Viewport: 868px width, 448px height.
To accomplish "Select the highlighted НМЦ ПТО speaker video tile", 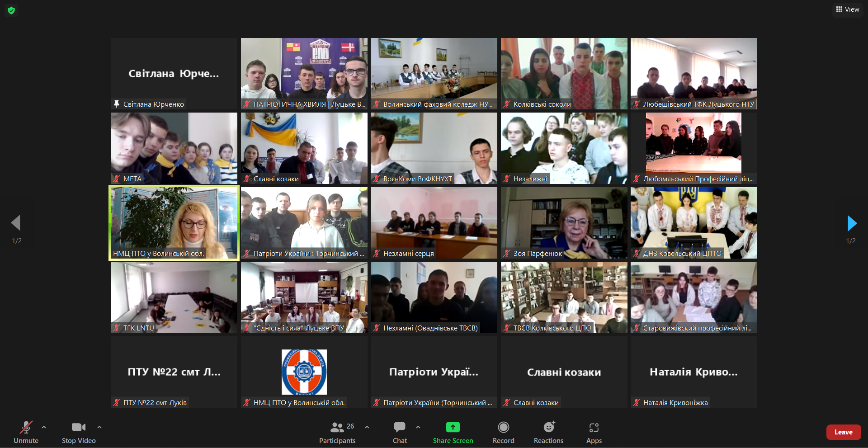I will pos(174,223).
